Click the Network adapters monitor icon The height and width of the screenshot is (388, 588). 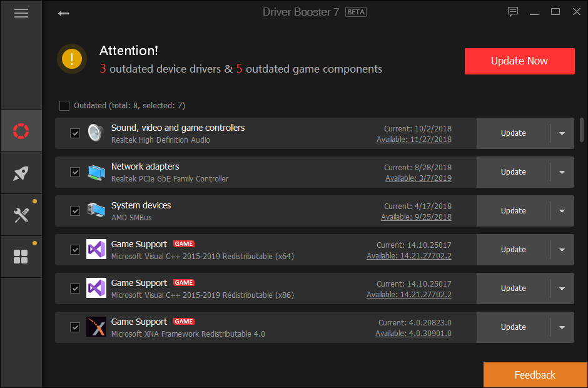[96, 172]
